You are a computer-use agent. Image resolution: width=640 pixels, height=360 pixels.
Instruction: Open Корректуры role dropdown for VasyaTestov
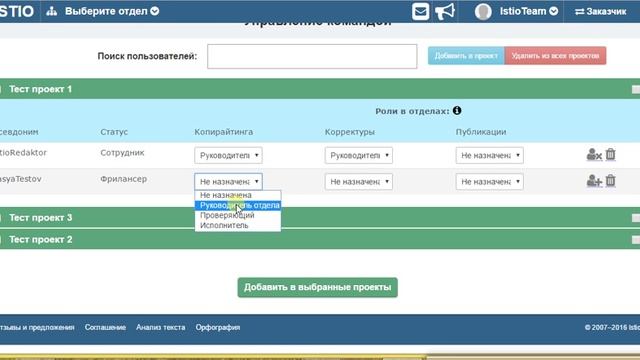coord(359,182)
